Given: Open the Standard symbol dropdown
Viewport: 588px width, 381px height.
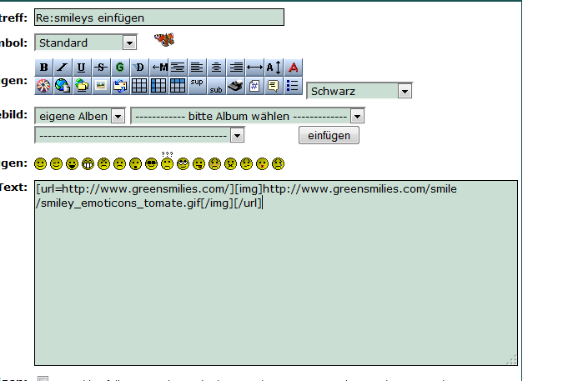Looking at the screenshot, I should coord(86,43).
